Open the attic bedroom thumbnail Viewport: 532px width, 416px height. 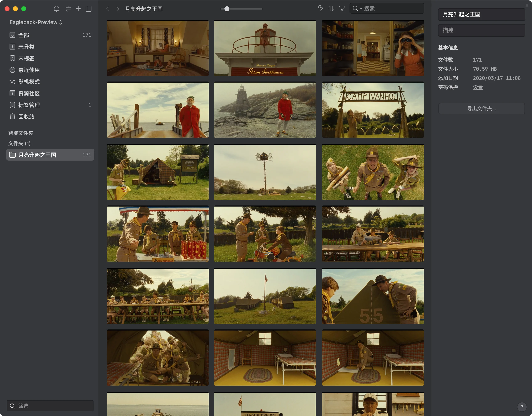(x=158, y=48)
